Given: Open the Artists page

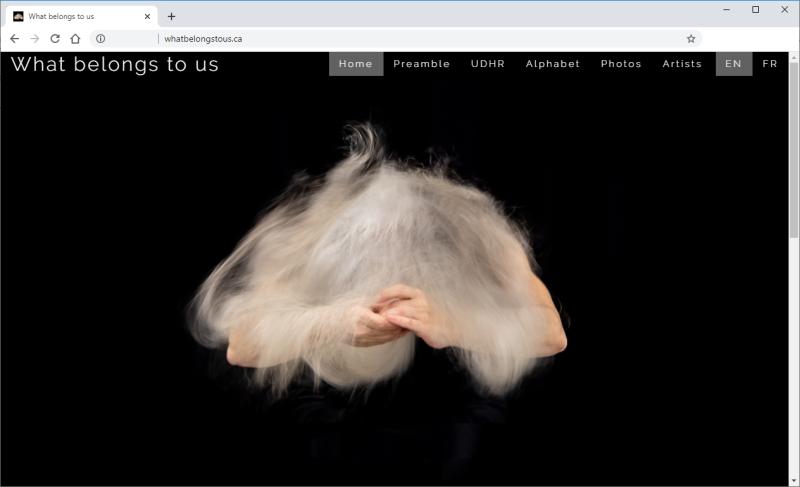Looking at the screenshot, I should (x=682, y=64).
